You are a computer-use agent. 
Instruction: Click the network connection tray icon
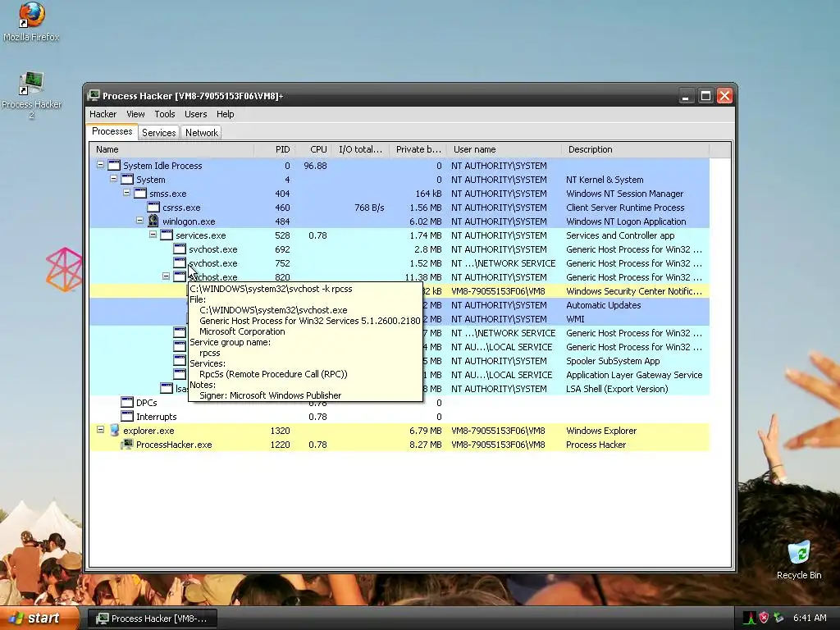pos(778,619)
